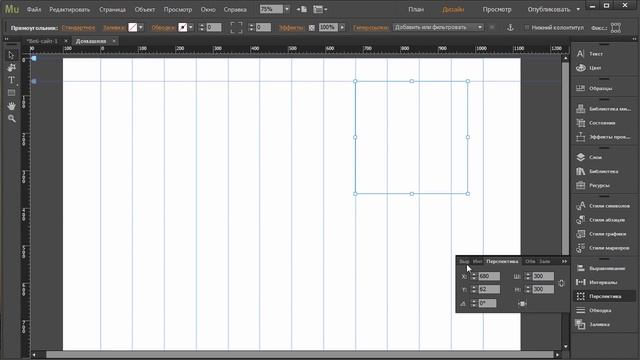Switch to Дизайн mode

pyautogui.click(x=453, y=9)
